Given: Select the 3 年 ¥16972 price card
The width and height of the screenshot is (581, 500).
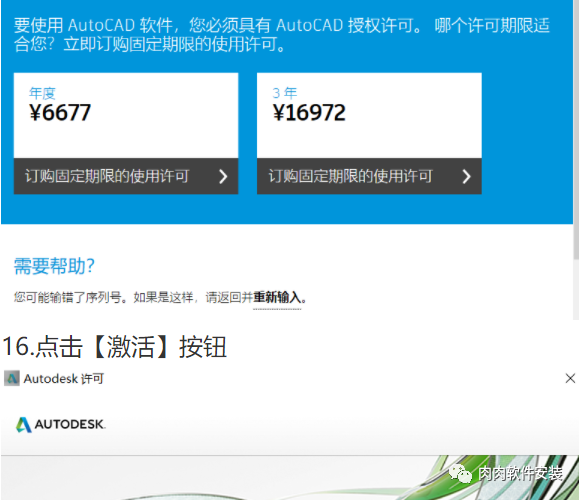Looking at the screenshot, I should pos(369,115).
